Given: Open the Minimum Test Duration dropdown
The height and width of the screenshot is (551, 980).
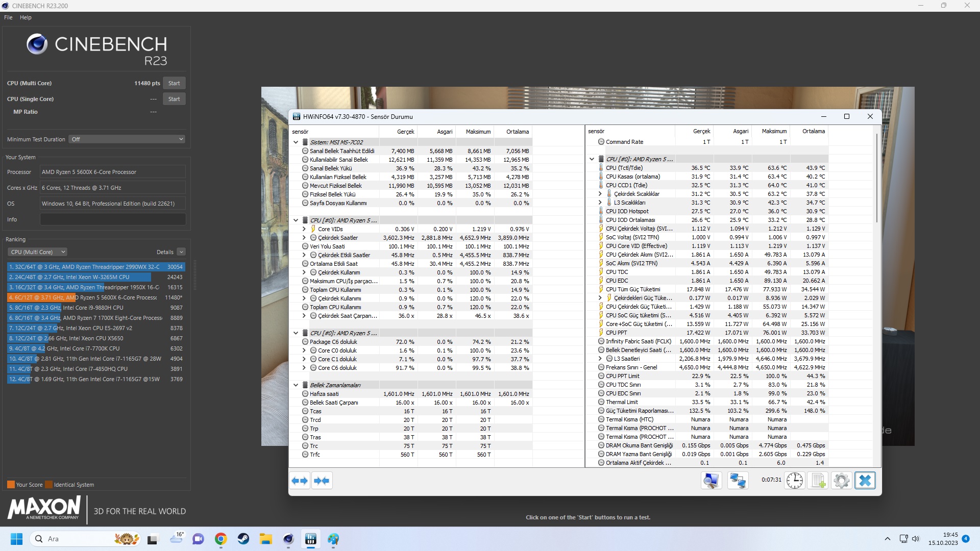Looking at the screenshot, I should tap(127, 139).
